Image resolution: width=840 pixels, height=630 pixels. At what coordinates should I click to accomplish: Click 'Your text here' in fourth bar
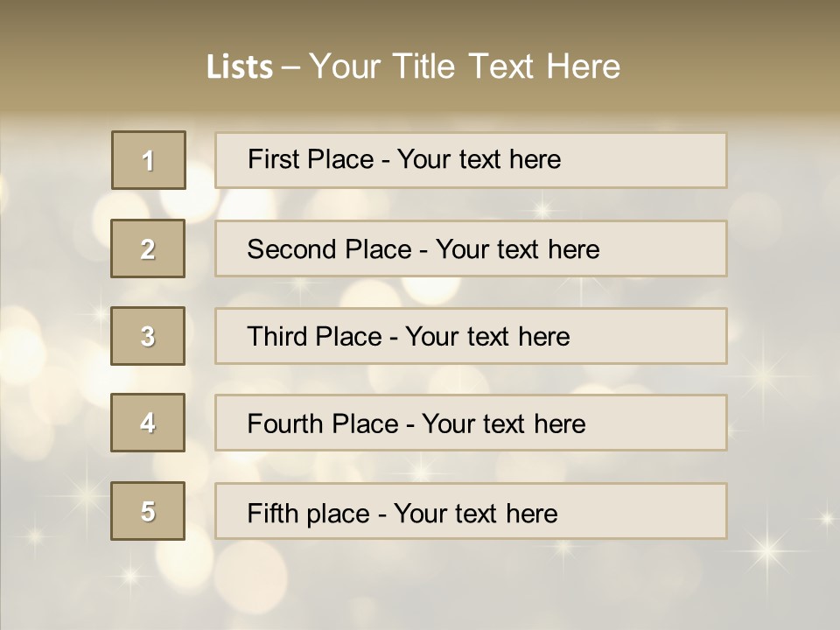point(503,424)
